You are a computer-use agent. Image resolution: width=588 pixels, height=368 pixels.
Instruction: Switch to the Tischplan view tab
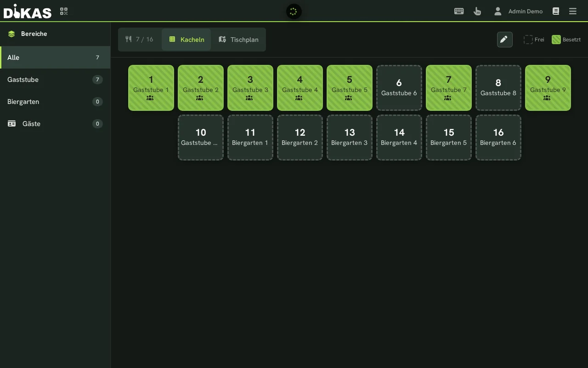pyautogui.click(x=238, y=40)
